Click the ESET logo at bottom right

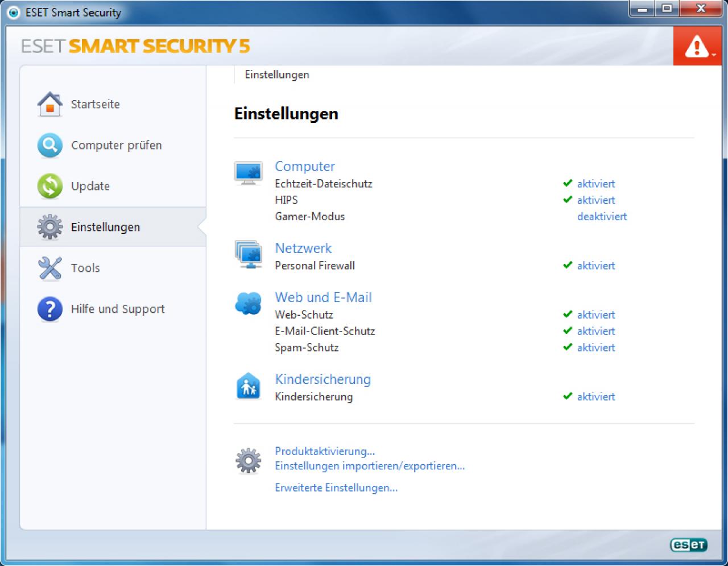pos(689,544)
